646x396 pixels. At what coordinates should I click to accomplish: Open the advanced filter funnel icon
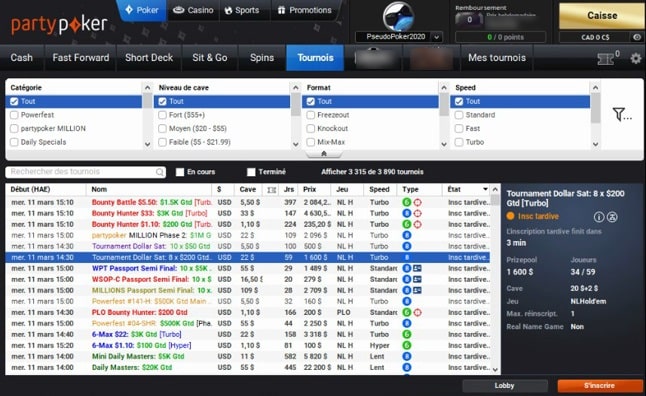[621, 114]
